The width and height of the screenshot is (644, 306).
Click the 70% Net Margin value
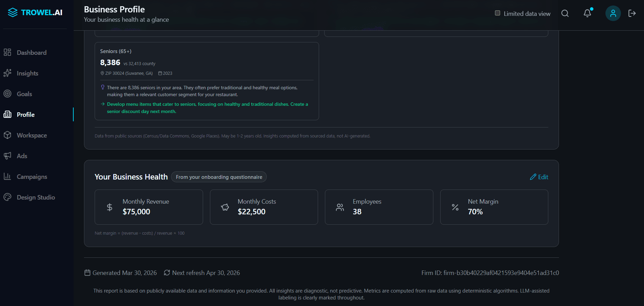(475, 212)
